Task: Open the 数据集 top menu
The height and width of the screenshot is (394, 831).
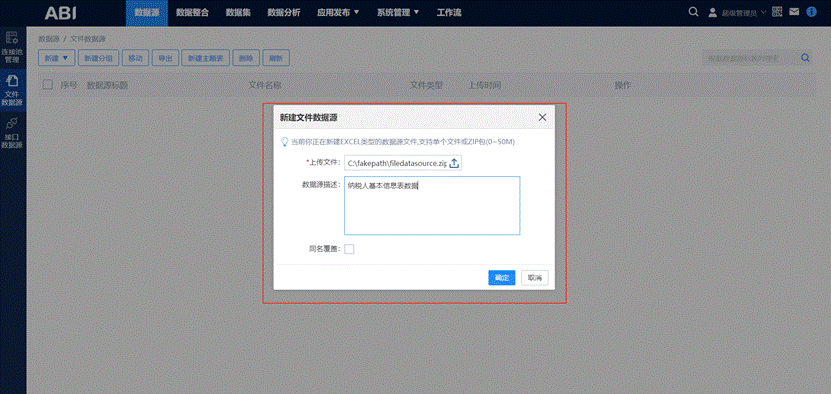Action: click(238, 13)
